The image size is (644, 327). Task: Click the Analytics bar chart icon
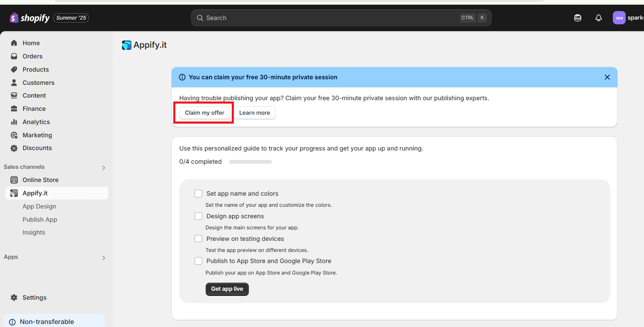pos(14,122)
